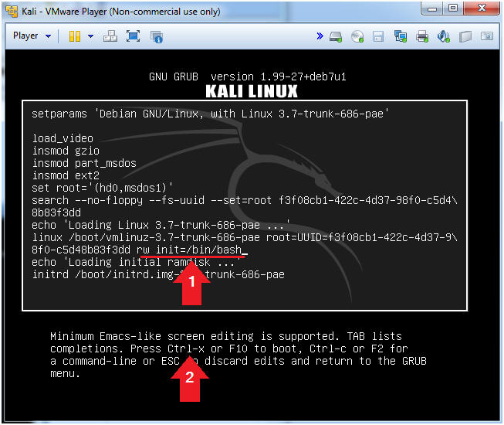This screenshot has width=504, height=425.
Task: Minimize the VMware Player window
Action: [x=432, y=8]
